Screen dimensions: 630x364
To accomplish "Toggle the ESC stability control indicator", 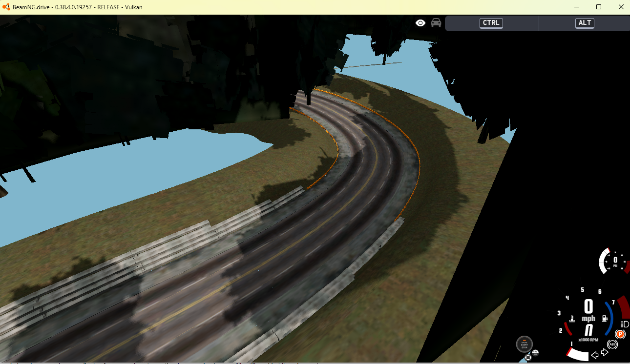I will [x=535, y=353].
